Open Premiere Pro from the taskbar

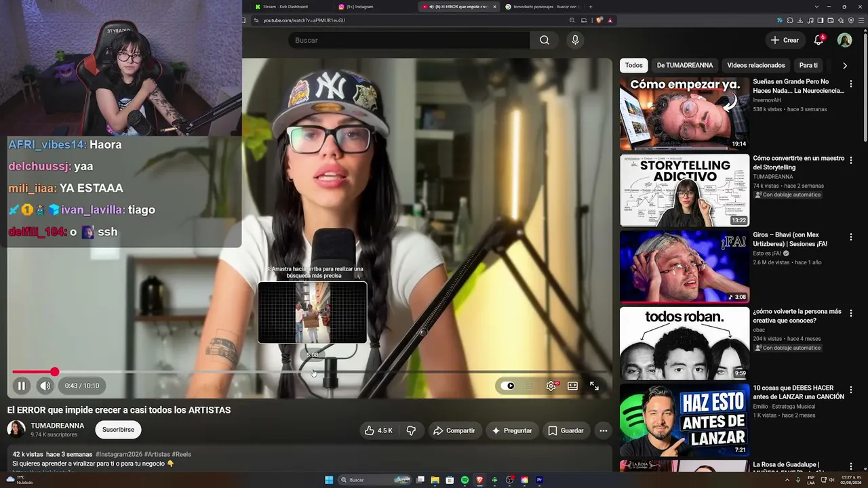tap(539, 480)
